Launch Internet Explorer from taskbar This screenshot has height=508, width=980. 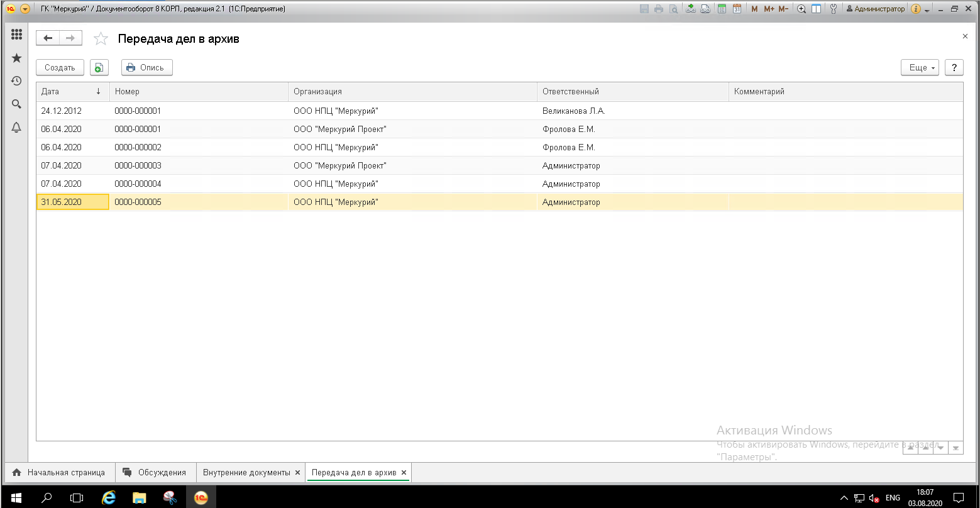(109, 497)
